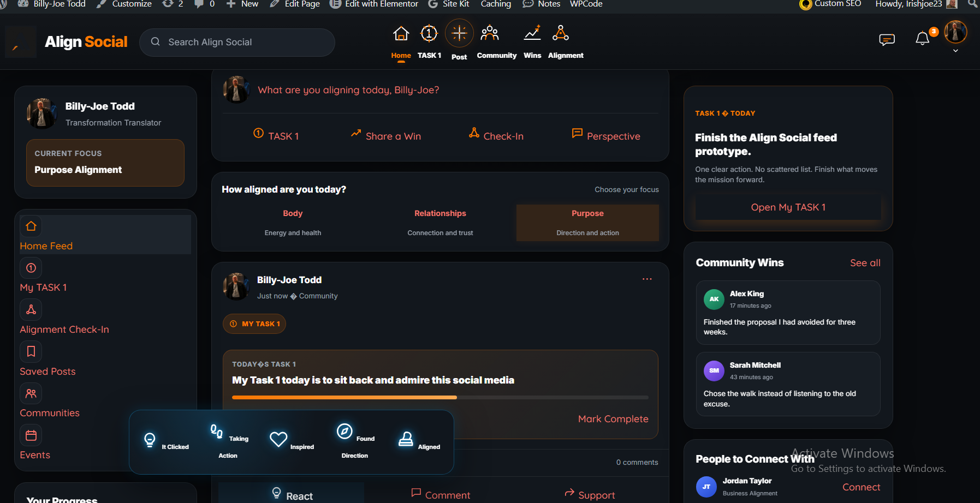Click the orange task progress bar
Screen dimensions: 980x503
point(345,397)
